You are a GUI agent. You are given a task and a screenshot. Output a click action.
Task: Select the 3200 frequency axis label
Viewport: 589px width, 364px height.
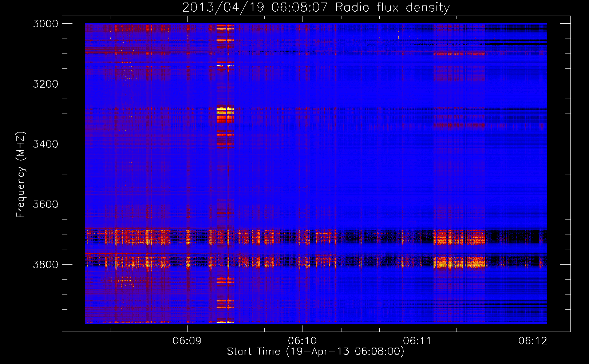(x=46, y=84)
